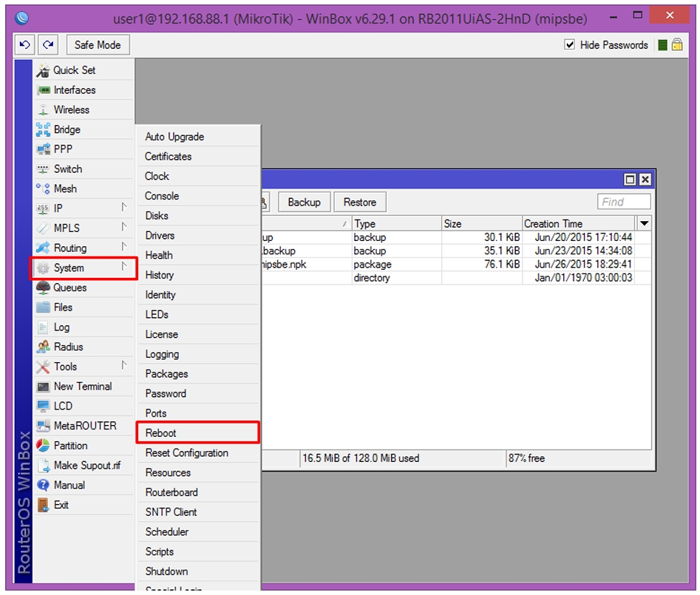Expand the System submenu

[124, 267]
